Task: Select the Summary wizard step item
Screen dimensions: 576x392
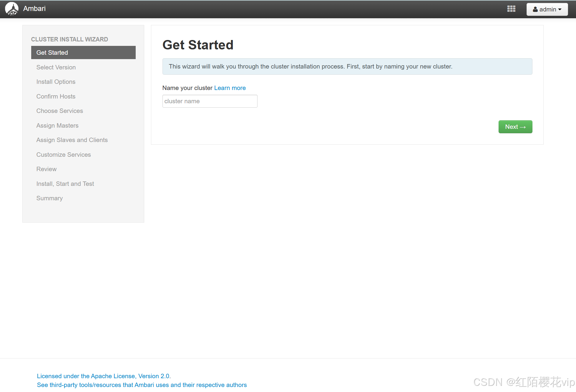Action: point(49,198)
